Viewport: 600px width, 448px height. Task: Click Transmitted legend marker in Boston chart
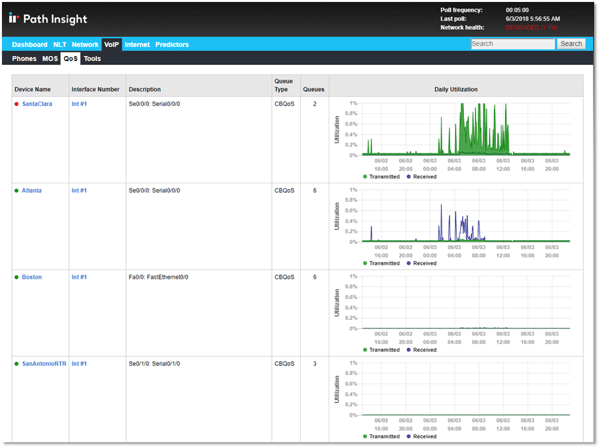pos(366,350)
